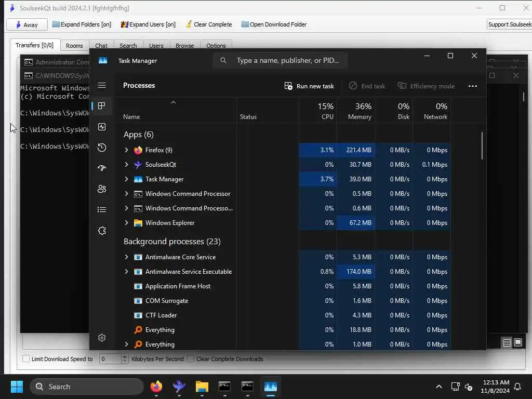Image resolution: width=532 pixels, height=399 pixels.
Task: Open the taskbar clock showing 12:13 AM
Action: (495, 387)
